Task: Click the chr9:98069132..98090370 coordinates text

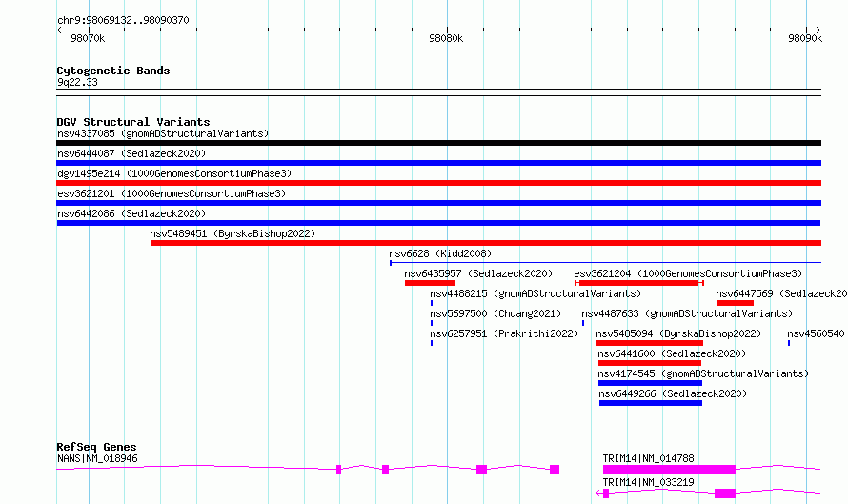Action: [123, 21]
